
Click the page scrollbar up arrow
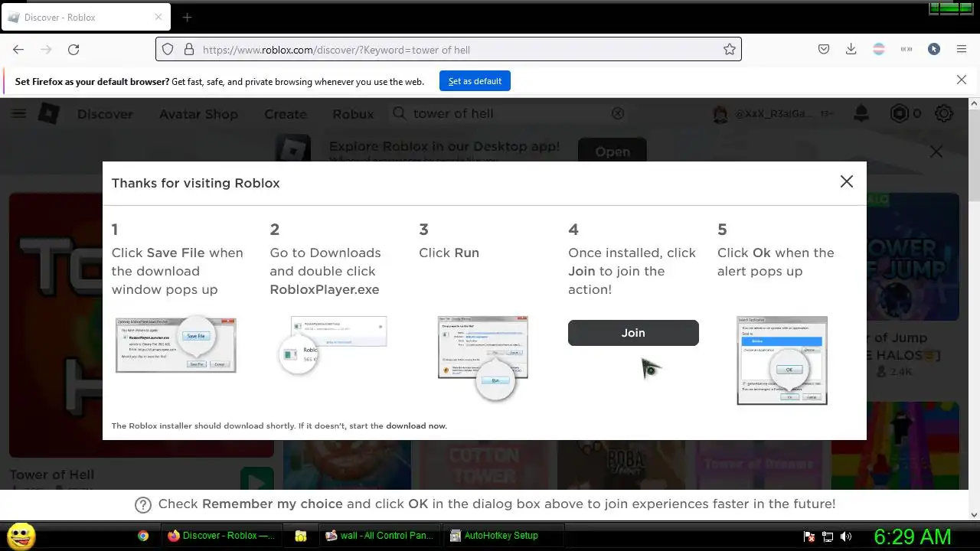[974, 103]
